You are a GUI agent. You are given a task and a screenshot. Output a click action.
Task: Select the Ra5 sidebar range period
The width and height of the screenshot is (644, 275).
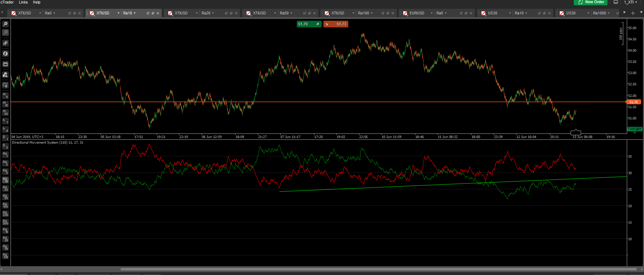point(5,171)
